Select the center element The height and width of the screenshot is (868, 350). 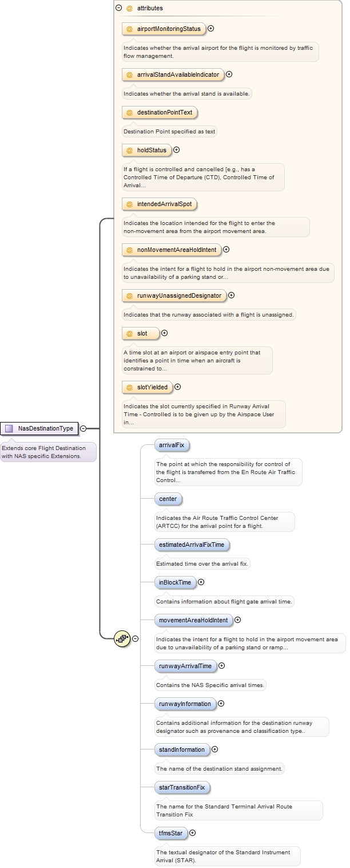(x=168, y=499)
